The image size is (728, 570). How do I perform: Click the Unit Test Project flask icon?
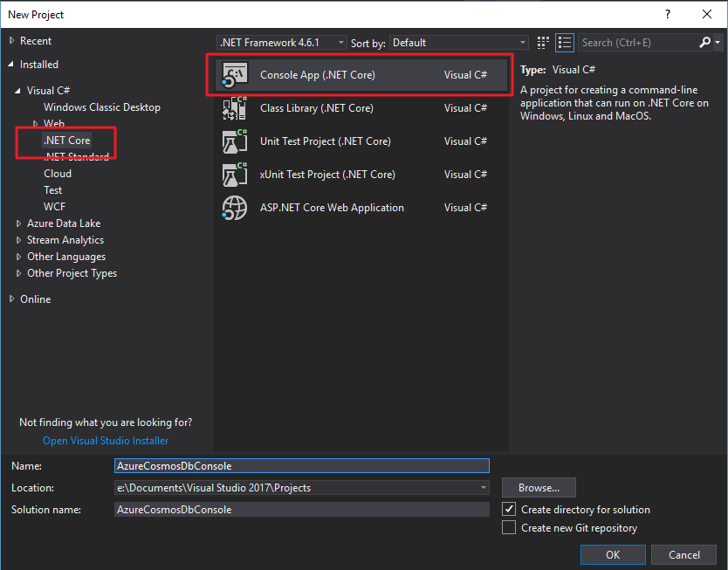(x=235, y=141)
